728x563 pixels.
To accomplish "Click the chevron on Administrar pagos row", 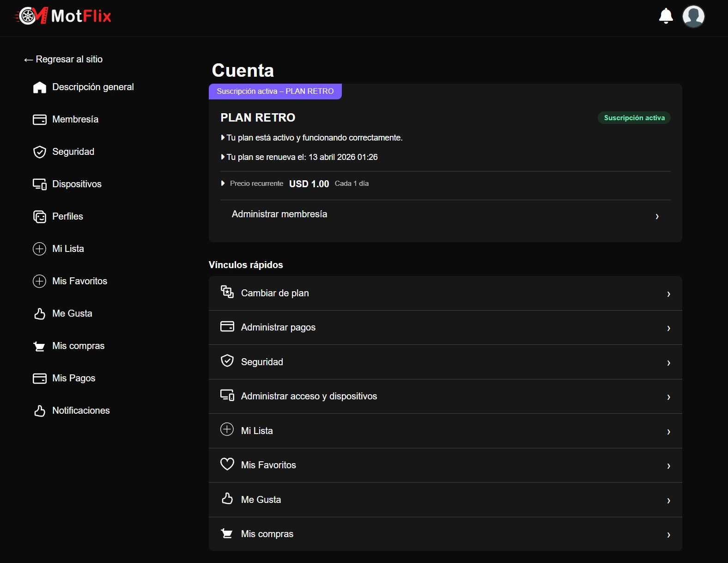I will click(x=668, y=328).
